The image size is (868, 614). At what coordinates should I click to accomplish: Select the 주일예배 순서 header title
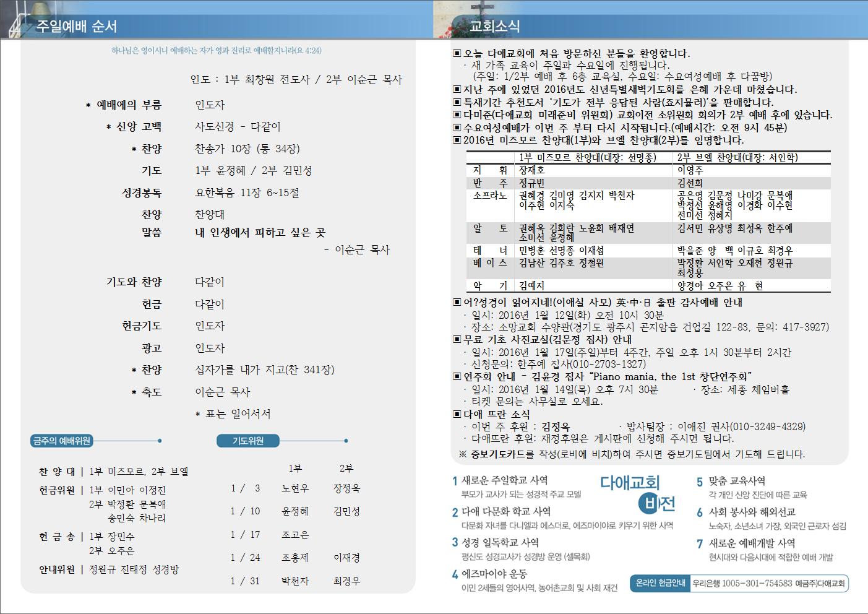click(x=76, y=27)
